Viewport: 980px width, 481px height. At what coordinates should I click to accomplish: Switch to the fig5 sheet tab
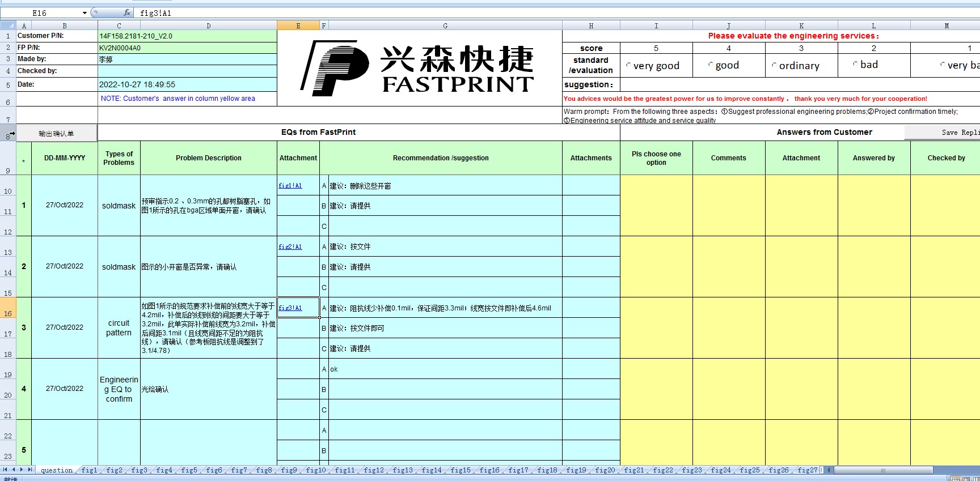click(189, 470)
